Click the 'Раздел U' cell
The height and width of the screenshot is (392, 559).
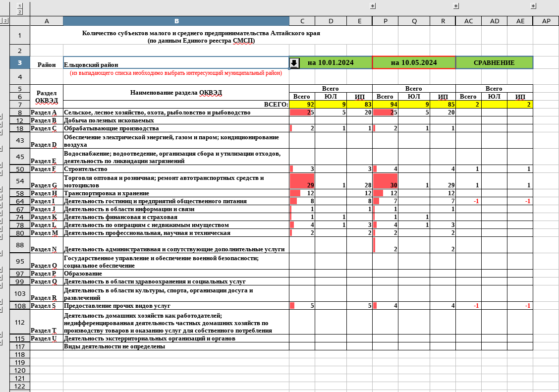pyautogui.click(x=47, y=338)
